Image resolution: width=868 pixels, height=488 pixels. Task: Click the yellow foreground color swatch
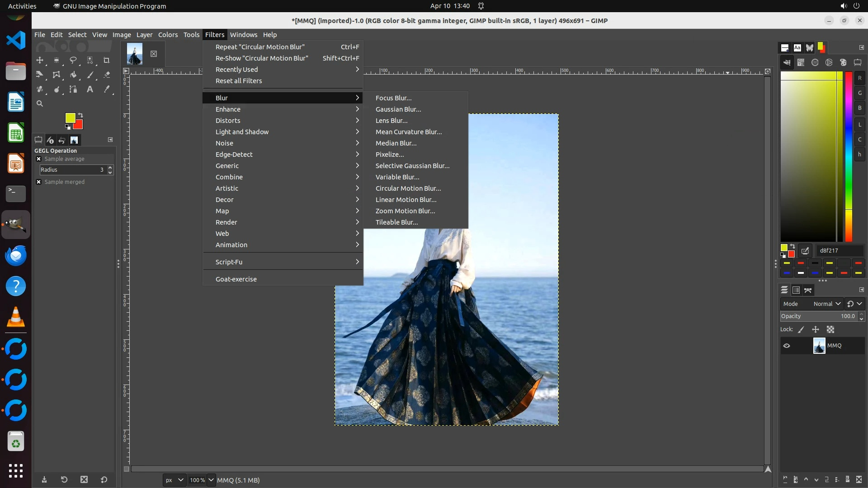click(x=70, y=118)
